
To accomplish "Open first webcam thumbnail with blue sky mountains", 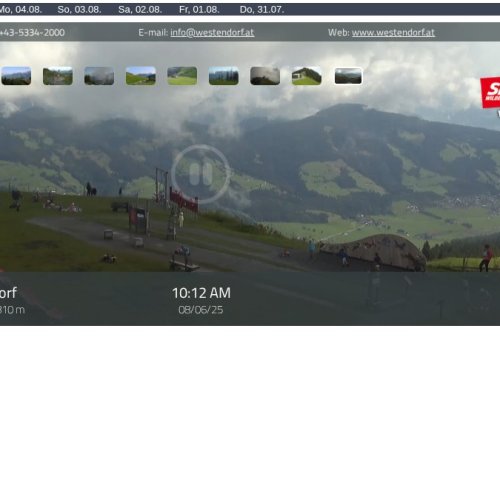I will (16, 76).
